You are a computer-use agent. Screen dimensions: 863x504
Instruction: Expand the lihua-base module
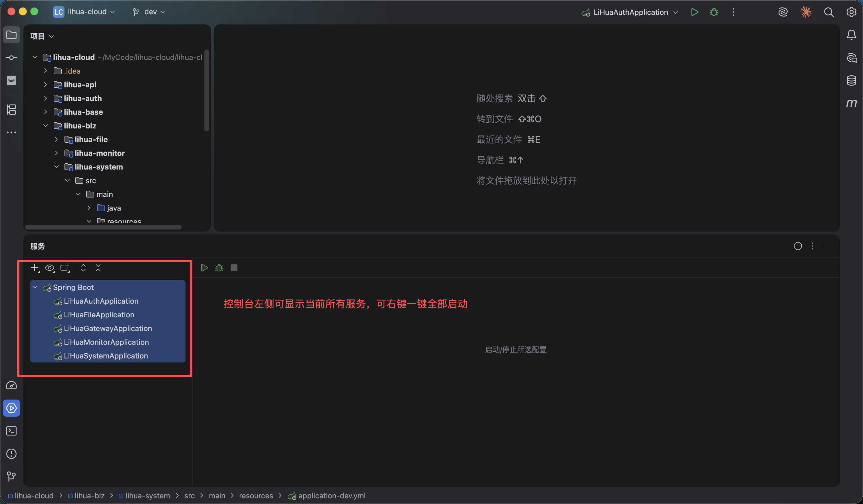[x=46, y=112]
